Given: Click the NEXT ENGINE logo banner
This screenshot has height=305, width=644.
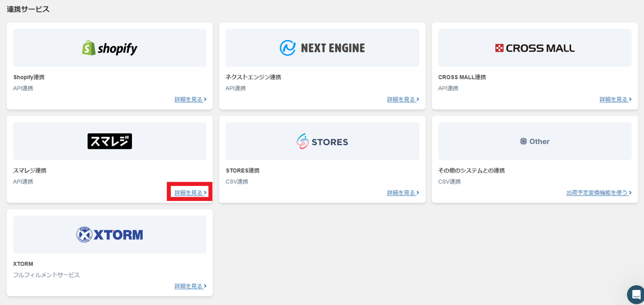Looking at the screenshot, I should tap(322, 48).
